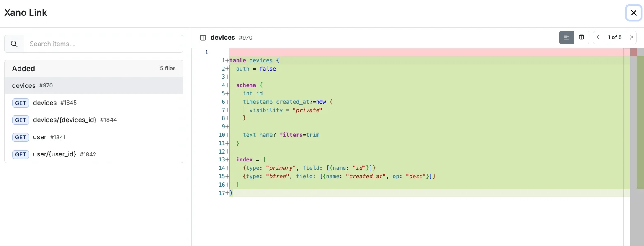Open GET devices #1845 endpoint

point(94,102)
